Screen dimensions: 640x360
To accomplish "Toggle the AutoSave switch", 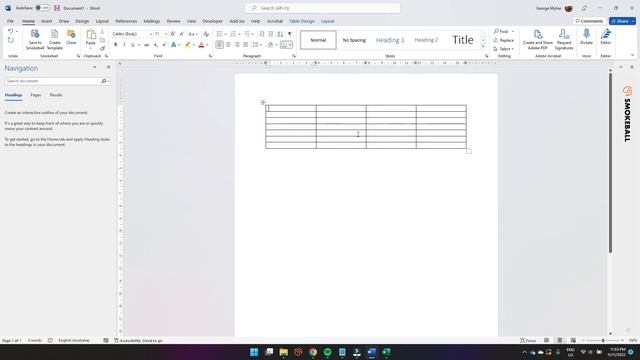I will tap(42, 8).
